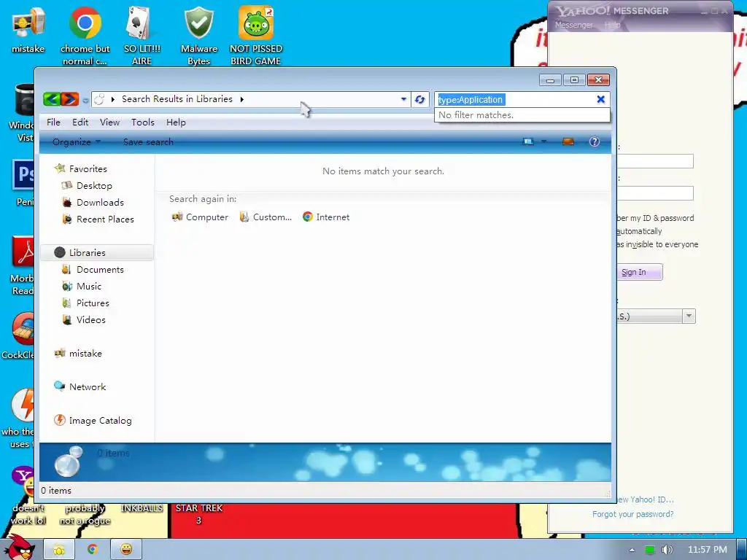Click the green tray icon
Image resolution: width=747 pixels, height=560 pixels.
pyautogui.click(x=649, y=550)
